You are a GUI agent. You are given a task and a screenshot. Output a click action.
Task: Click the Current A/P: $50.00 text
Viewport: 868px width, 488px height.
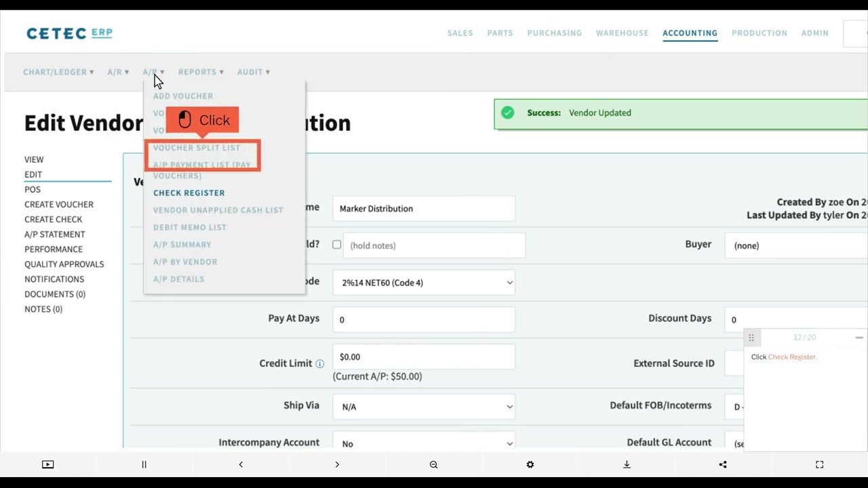[377, 376]
